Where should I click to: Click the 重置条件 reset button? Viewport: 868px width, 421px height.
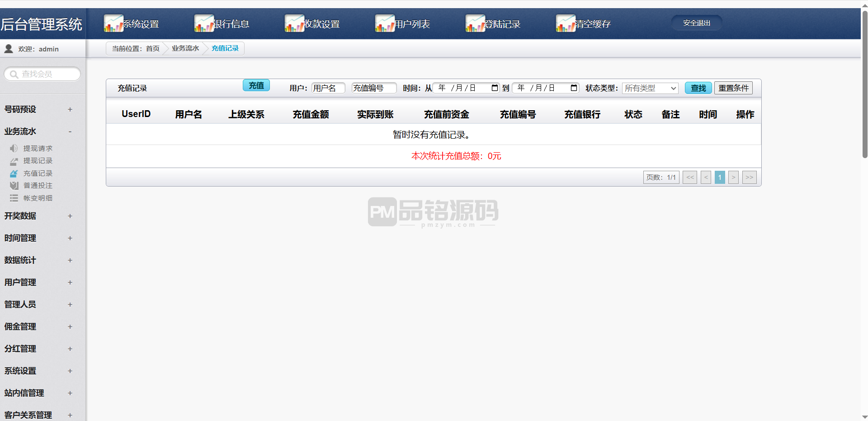(x=733, y=88)
